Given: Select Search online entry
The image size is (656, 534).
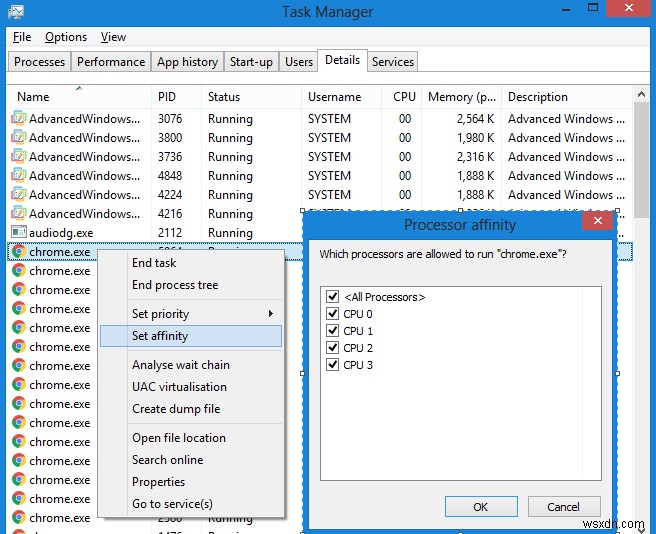Looking at the screenshot, I should [191, 460].
